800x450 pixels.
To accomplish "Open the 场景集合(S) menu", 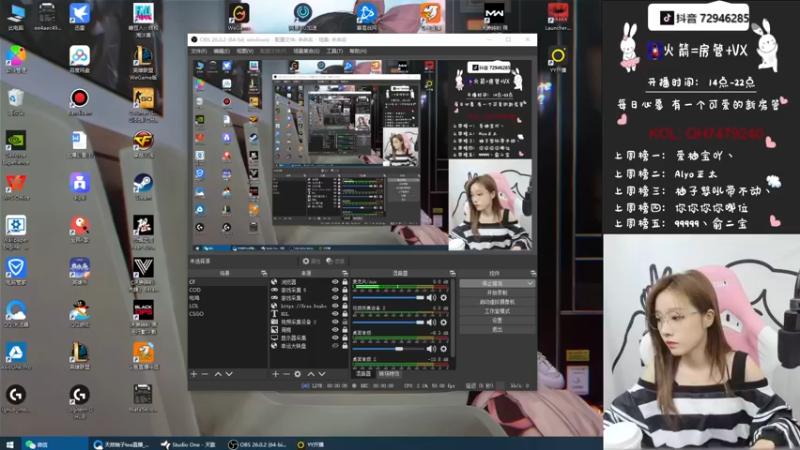I will click(306, 51).
